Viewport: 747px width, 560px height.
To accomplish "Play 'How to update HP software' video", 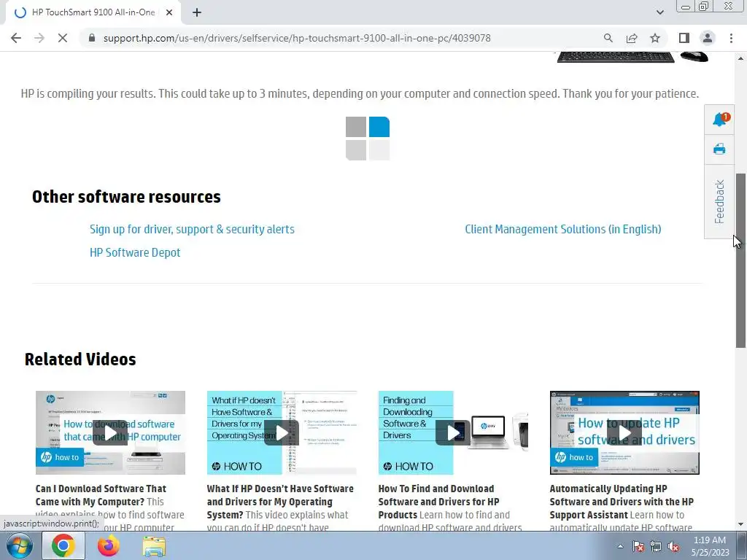I will (624, 432).
